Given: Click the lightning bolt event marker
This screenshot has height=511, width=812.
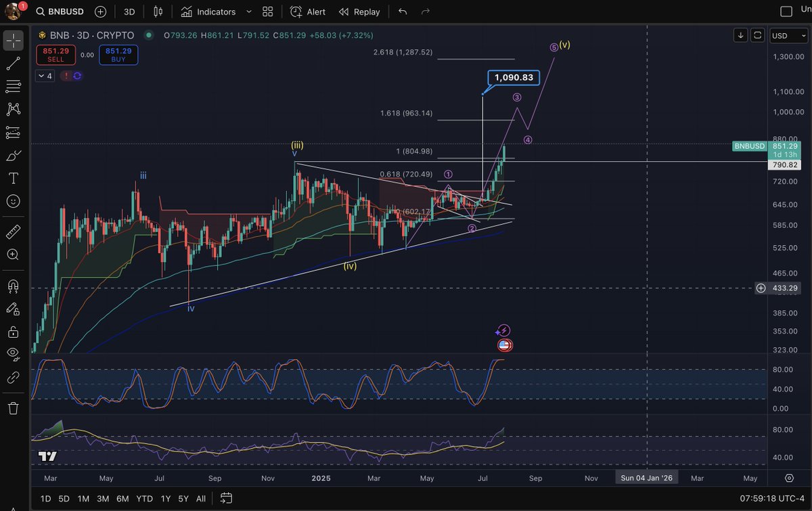Looking at the screenshot, I should (x=504, y=330).
